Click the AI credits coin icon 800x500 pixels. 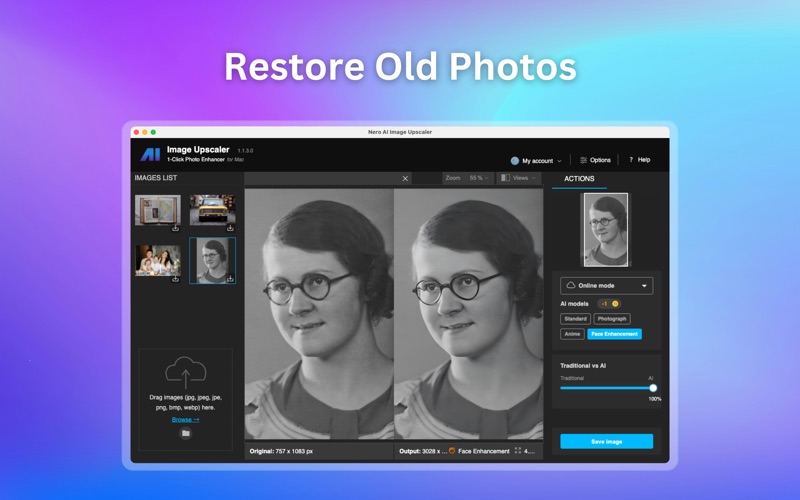(615, 304)
